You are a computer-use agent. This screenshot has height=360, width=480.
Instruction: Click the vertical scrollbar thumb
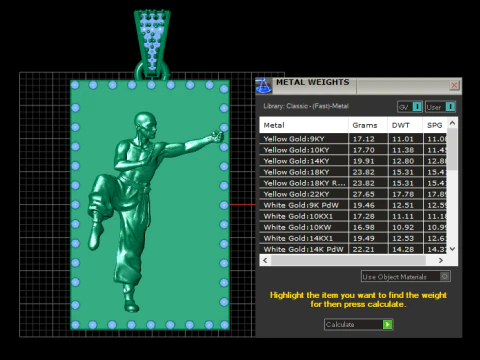pos(452,149)
